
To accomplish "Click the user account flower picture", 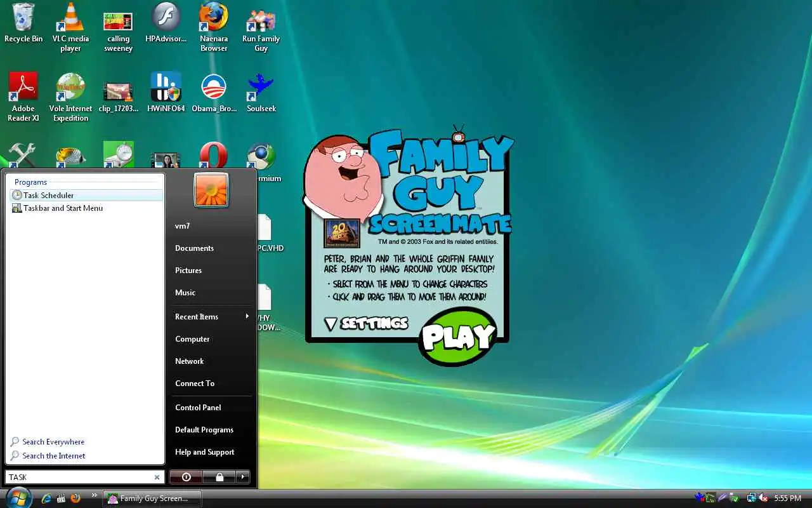I will coord(211,189).
